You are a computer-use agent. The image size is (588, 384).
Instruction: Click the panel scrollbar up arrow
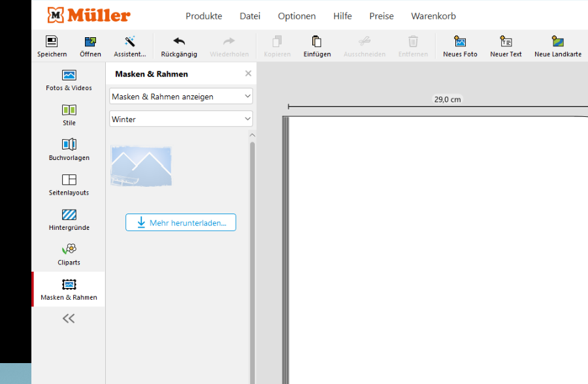point(252,135)
